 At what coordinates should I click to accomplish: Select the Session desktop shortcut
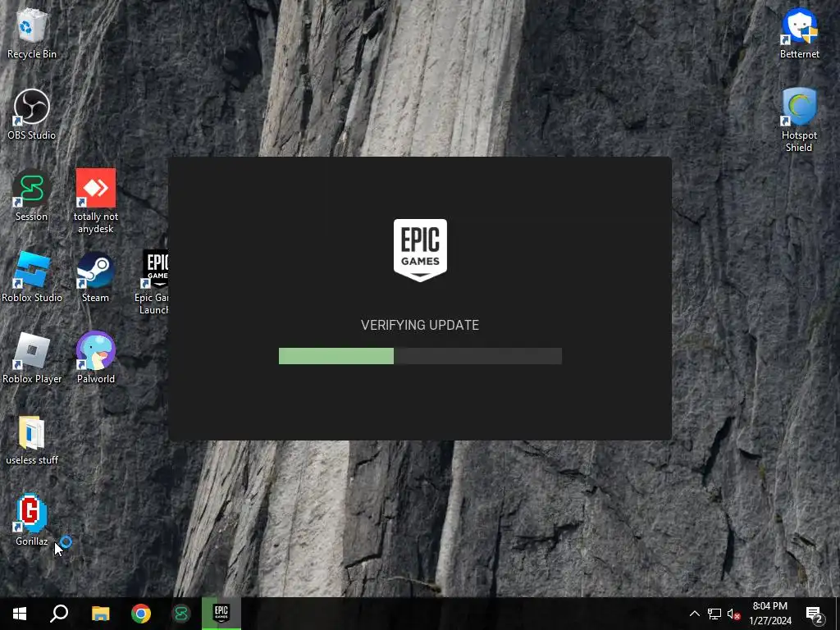(32, 195)
